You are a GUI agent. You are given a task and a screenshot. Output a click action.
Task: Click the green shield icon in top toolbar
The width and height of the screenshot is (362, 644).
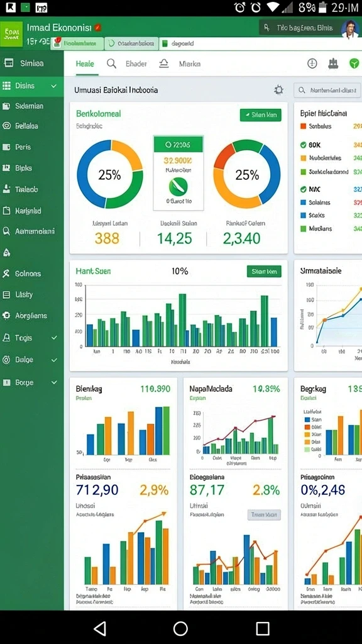[x=354, y=64]
